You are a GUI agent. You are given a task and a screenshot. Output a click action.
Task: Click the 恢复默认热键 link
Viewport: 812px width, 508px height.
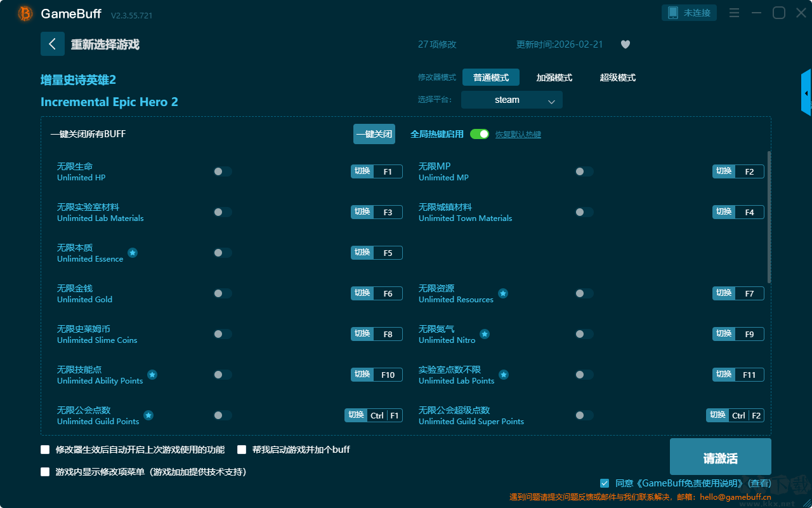518,135
